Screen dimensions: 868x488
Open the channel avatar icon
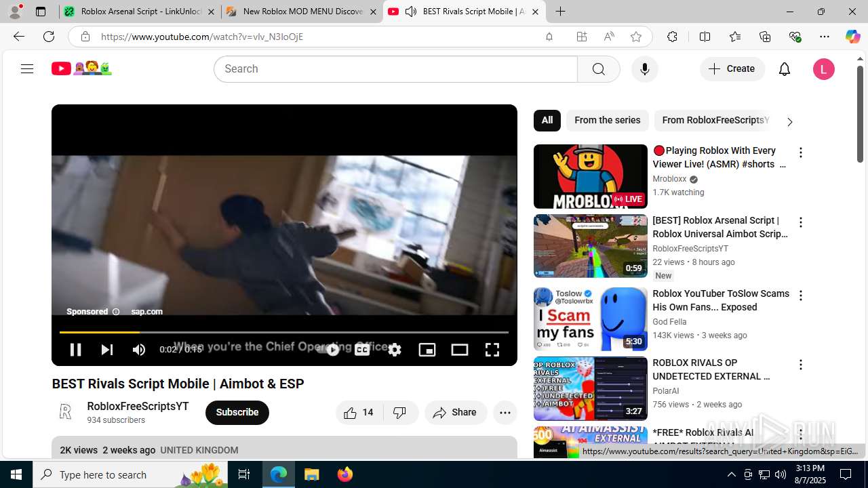point(65,412)
